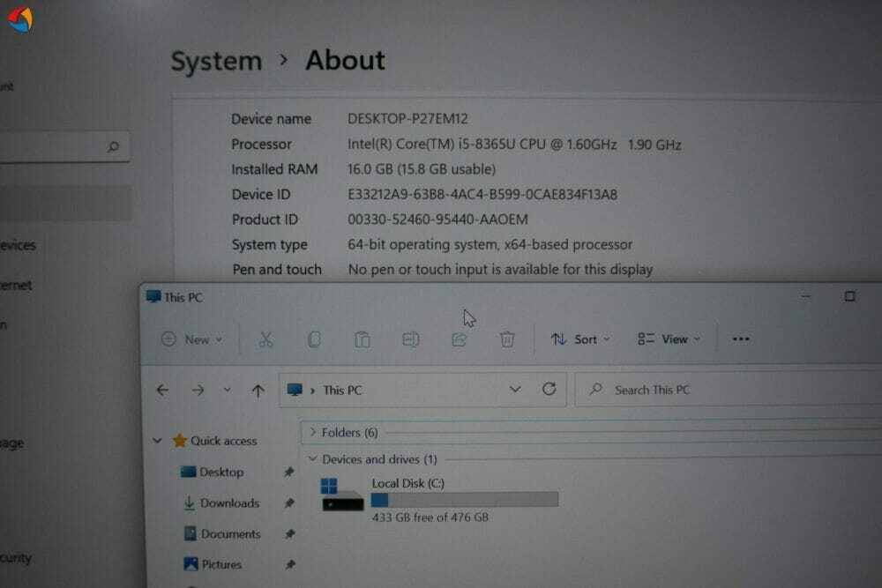The width and height of the screenshot is (882, 588).
Task: Click the Settings search box
Action: [64, 146]
